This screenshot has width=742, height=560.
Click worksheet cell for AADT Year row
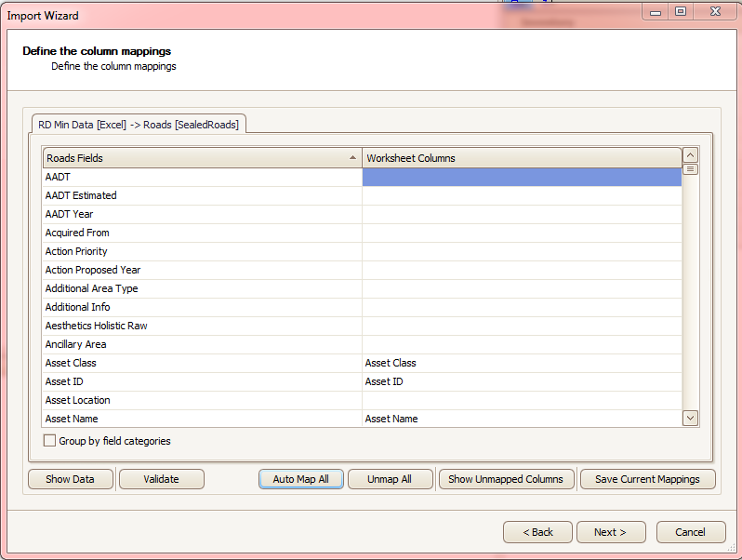[x=522, y=214]
